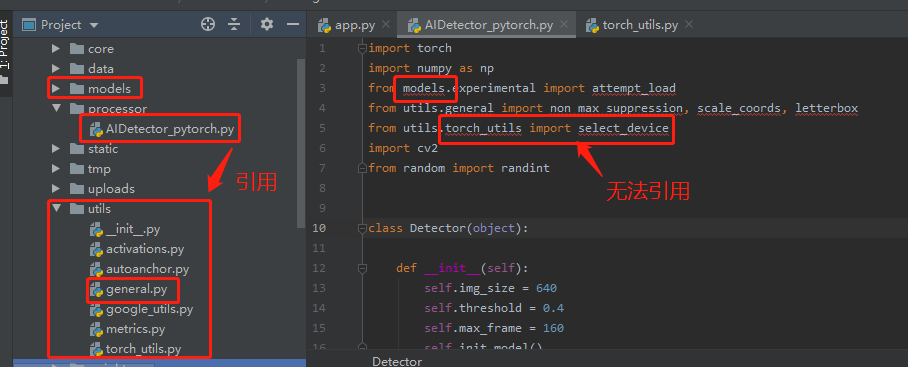Viewport: 908px width, 367px height.
Task: Click the Project panel vertical scrollbar
Action: tap(301, 145)
